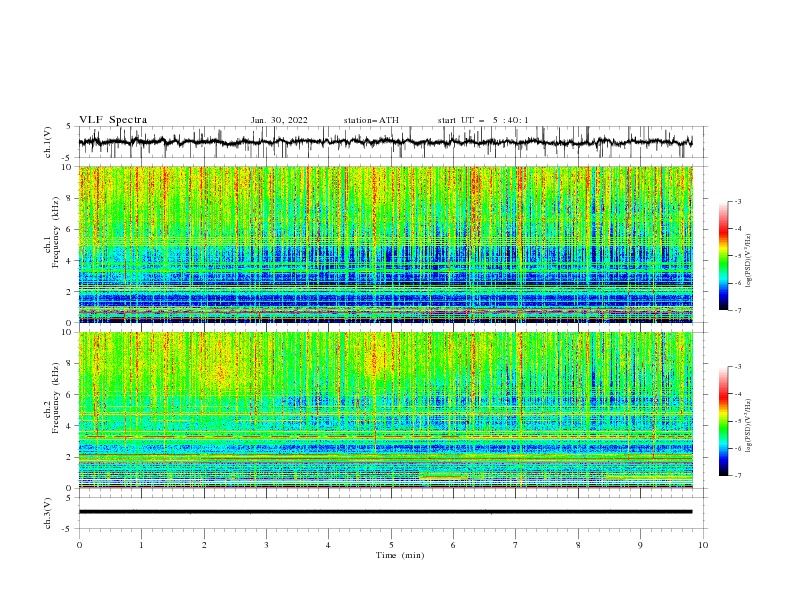Click the "10" kHz tick of ch.2 spectrogram
The height and width of the screenshot is (612, 792).
(68, 332)
